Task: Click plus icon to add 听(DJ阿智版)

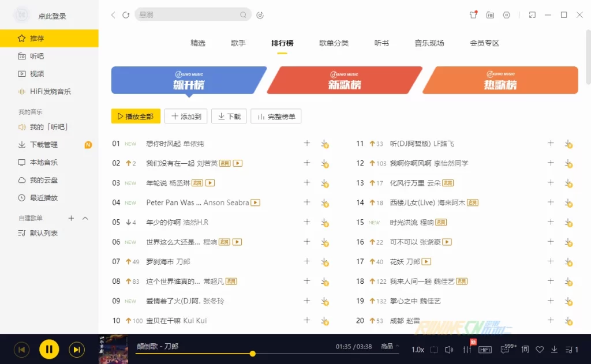Action: click(551, 144)
